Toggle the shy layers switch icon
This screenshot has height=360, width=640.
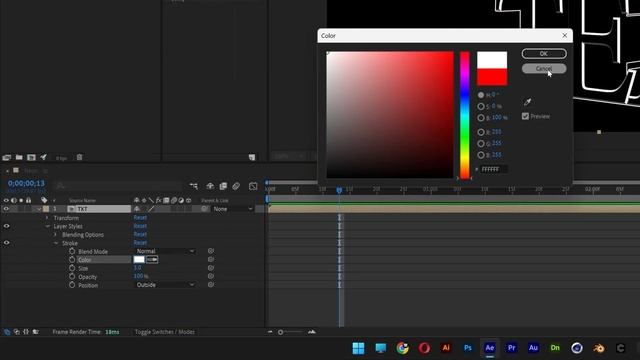[x=210, y=186]
